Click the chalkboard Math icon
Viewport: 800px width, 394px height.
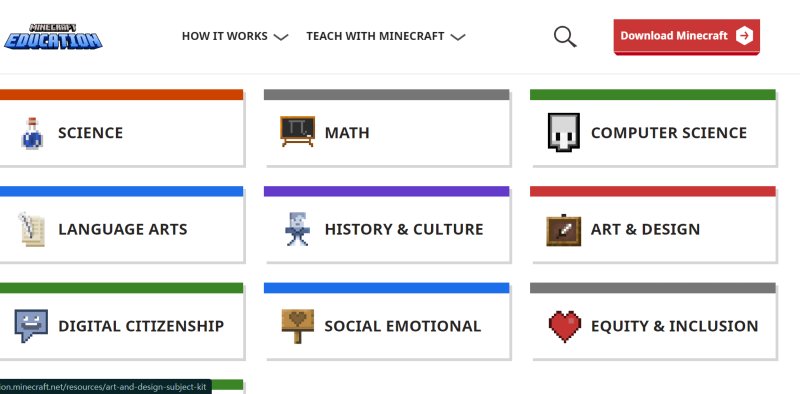point(297,131)
